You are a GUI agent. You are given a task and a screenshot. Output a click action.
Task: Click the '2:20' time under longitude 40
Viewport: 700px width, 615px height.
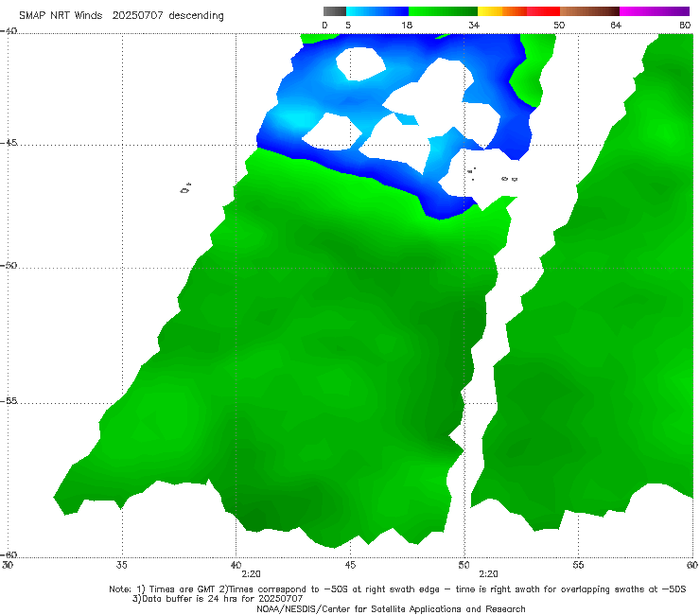coord(251,574)
